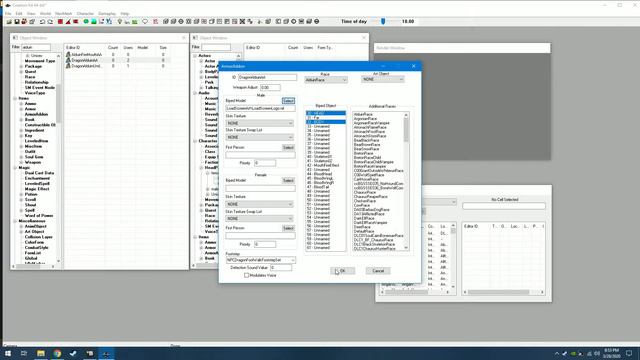Open the Help menu
Image resolution: width=640 pixels, height=360 pixels.
(x=124, y=13)
